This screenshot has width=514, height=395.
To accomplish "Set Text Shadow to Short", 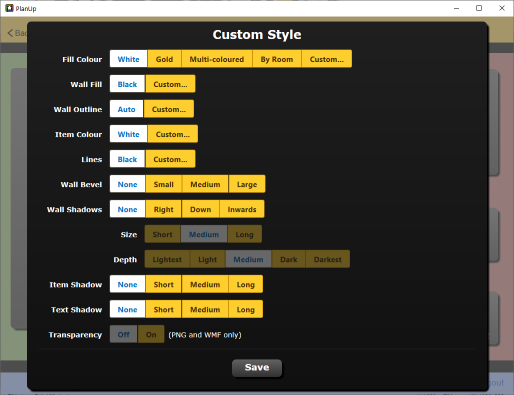I will pyautogui.click(x=164, y=309).
